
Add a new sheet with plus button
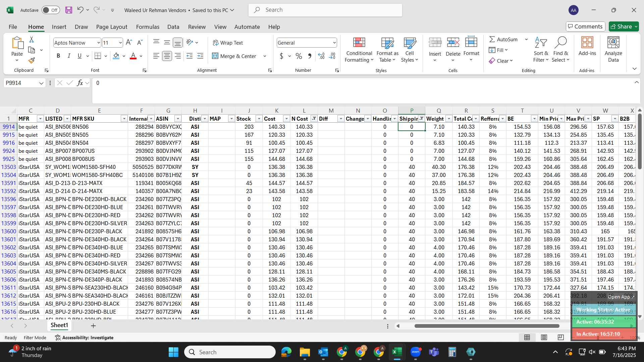click(93, 325)
